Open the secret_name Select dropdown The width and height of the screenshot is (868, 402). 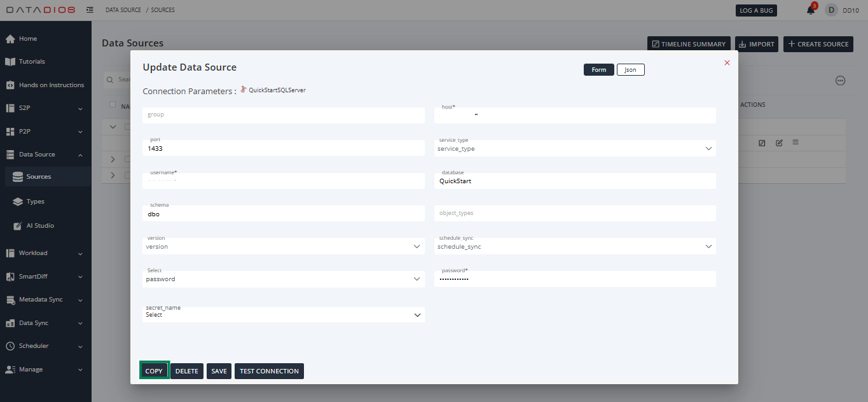[283, 315]
